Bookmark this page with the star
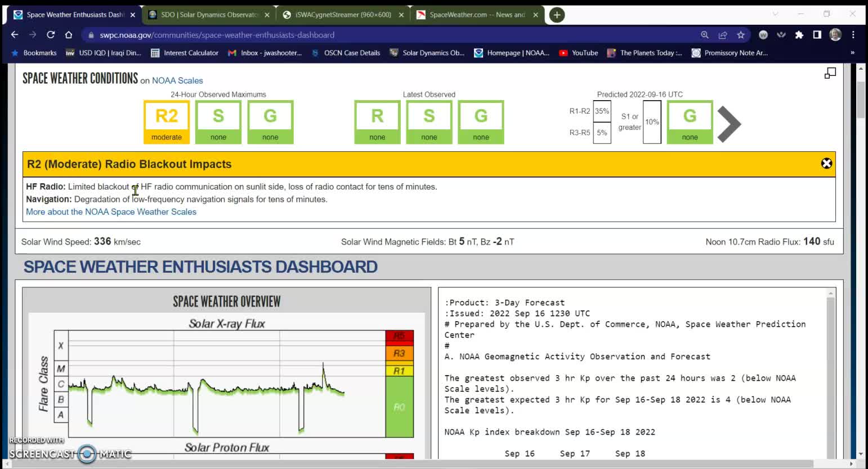 click(741, 35)
